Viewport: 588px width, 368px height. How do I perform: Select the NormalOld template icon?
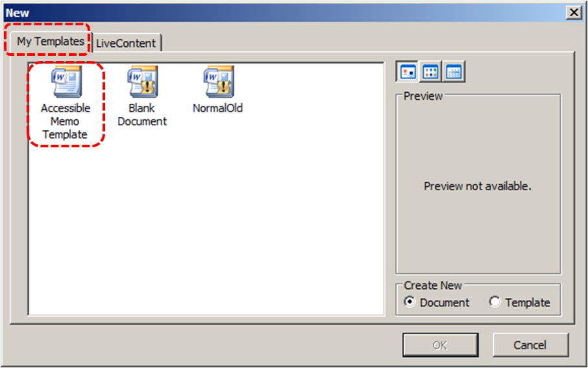(x=219, y=82)
